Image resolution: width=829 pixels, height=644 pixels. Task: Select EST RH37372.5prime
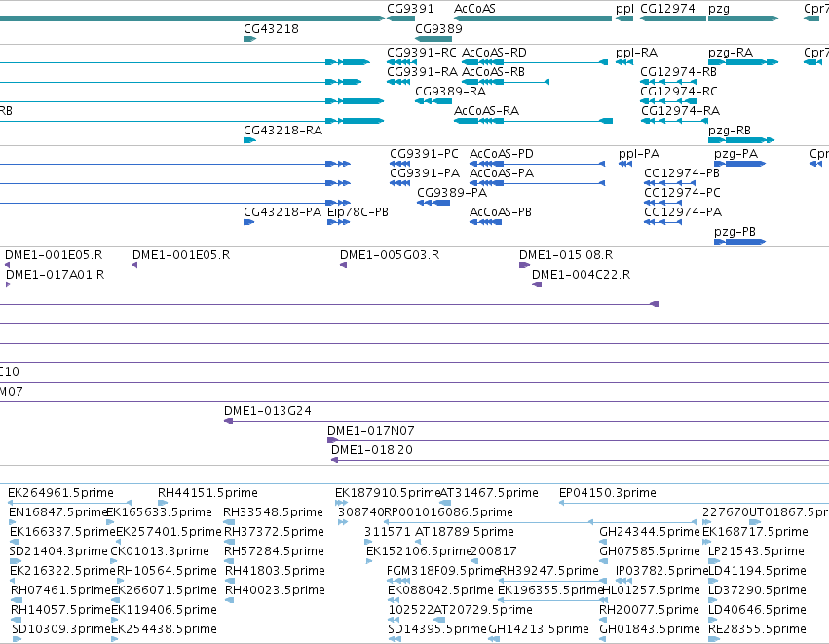click(x=274, y=532)
